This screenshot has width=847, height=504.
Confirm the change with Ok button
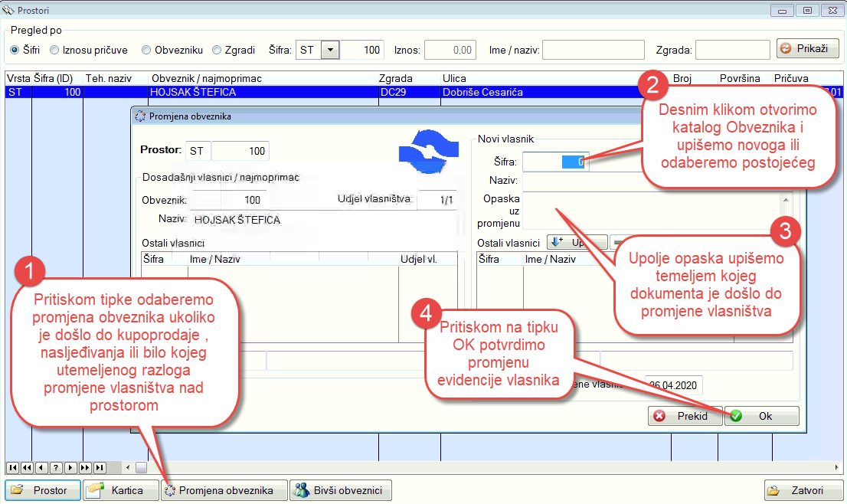point(761,416)
